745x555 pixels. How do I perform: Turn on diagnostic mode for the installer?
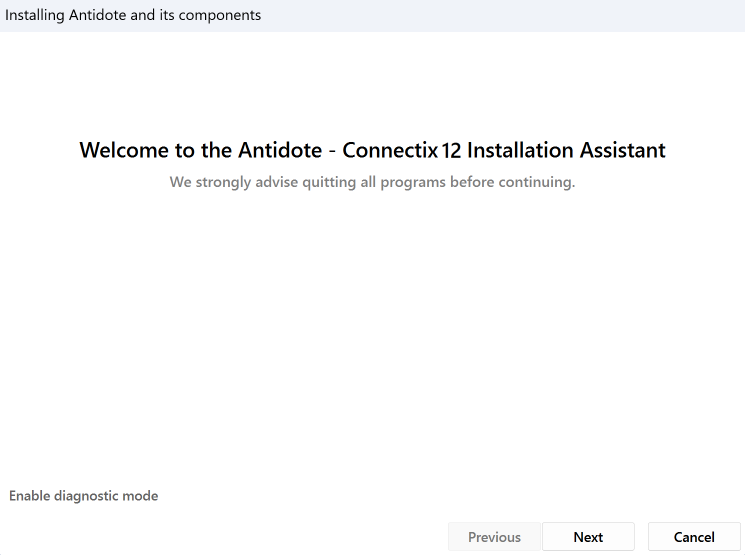84,496
